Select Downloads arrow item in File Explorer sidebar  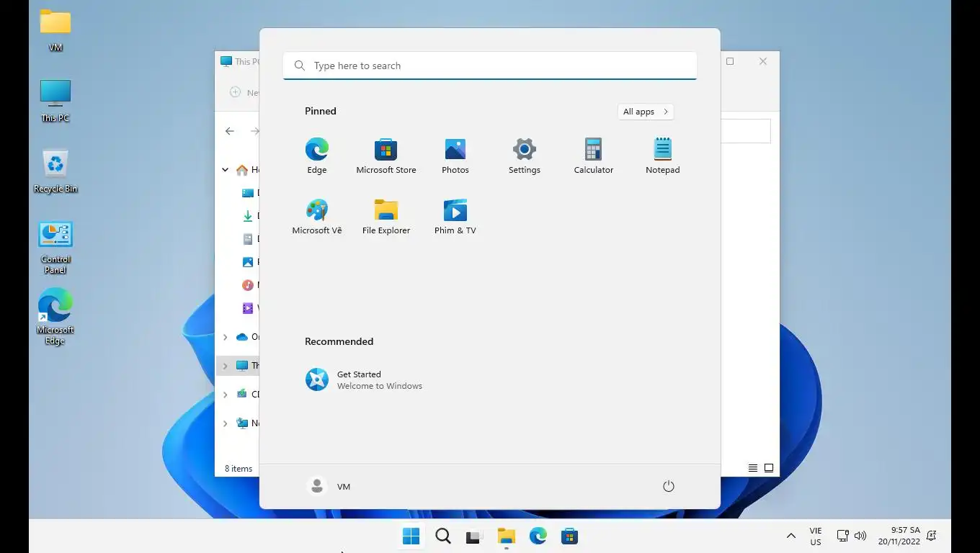(x=248, y=216)
